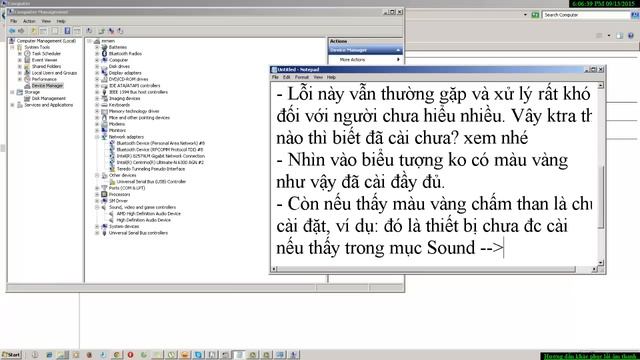Open the View menu in Computer Management
The width and height of the screenshot is (640, 360).
[46, 21]
